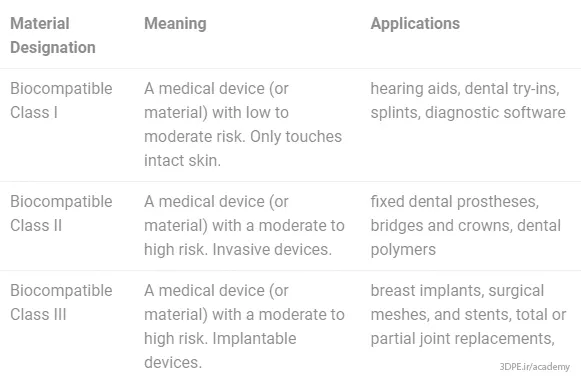581x380 pixels.
Task: Click the Class II meaning mentioning invasive devices
Action: click(245, 225)
